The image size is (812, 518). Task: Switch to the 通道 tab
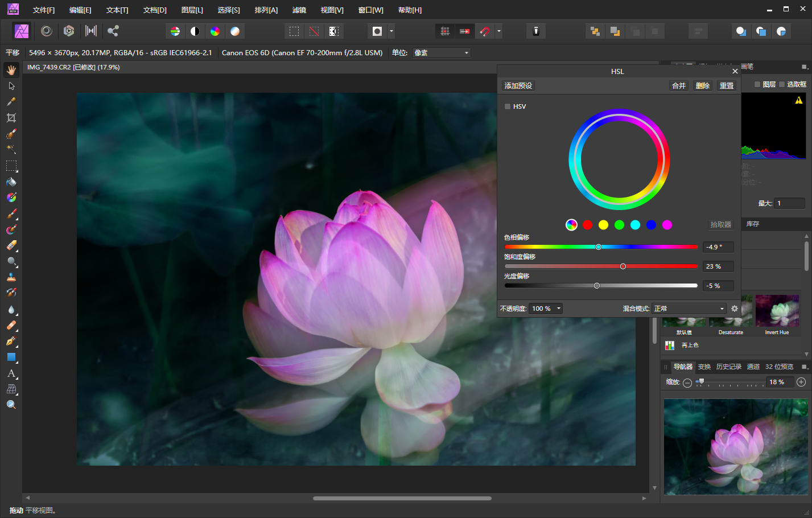[753, 367]
